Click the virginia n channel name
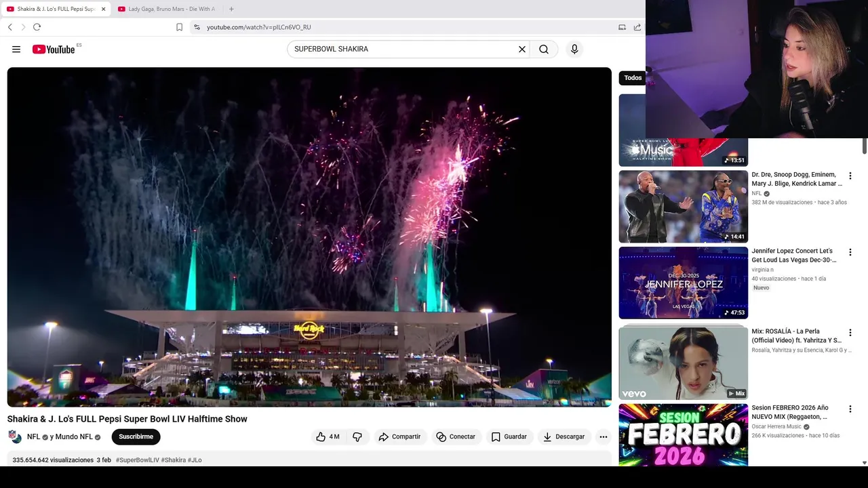The image size is (868, 488). tap(762, 270)
